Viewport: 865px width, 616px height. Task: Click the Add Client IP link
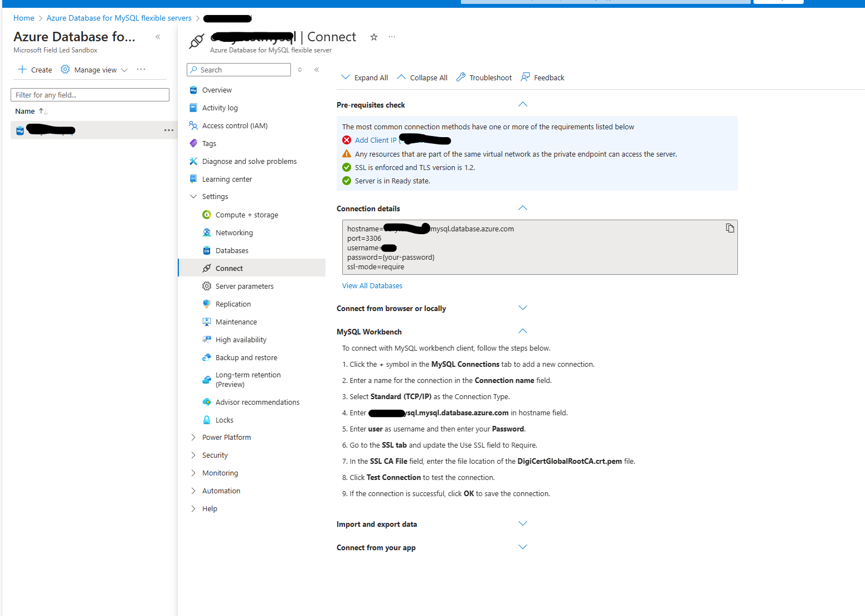pos(376,140)
